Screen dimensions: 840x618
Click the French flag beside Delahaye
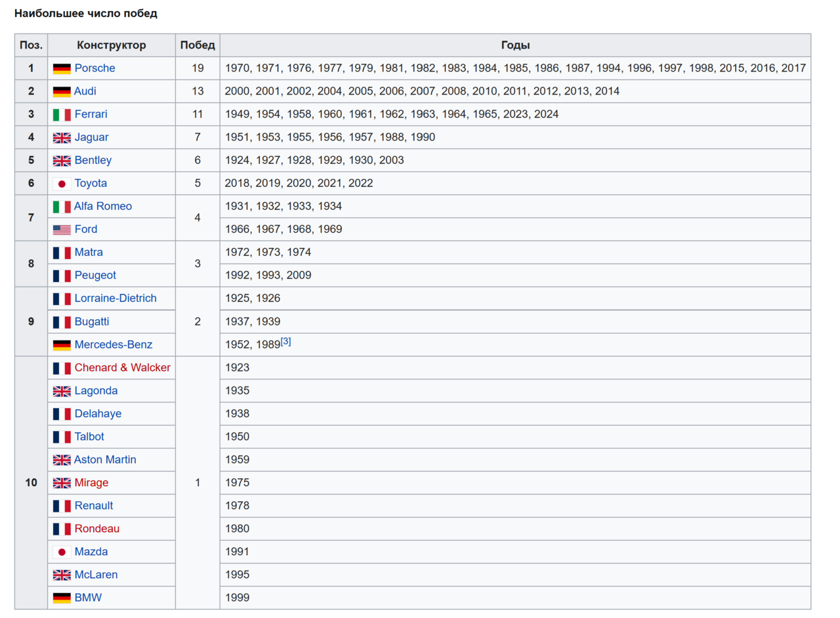click(x=62, y=414)
